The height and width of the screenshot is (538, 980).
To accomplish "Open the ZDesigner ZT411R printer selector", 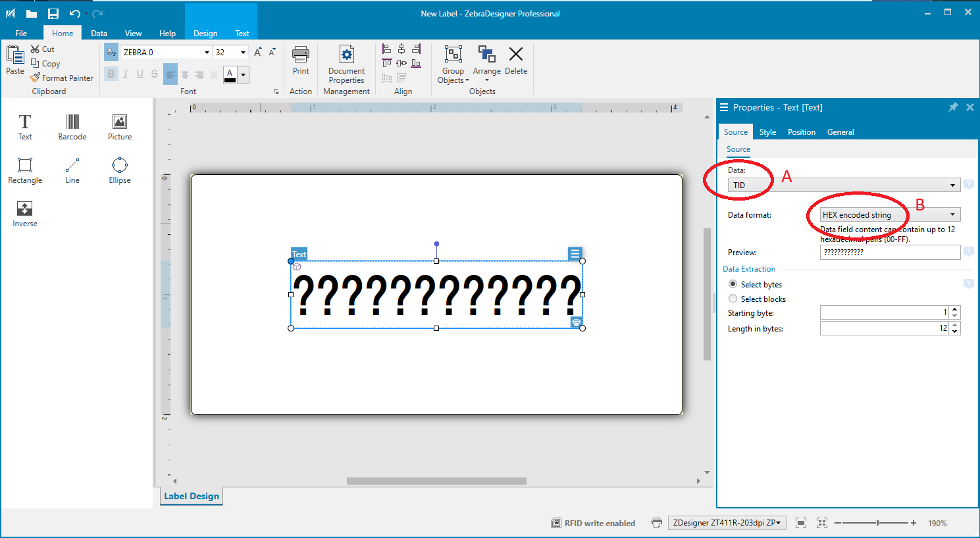I will (727, 523).
